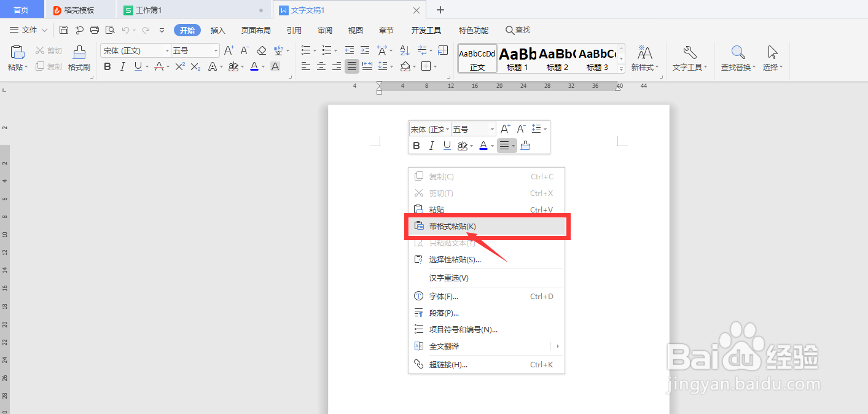Click the 新样式 button

point(644,58)
